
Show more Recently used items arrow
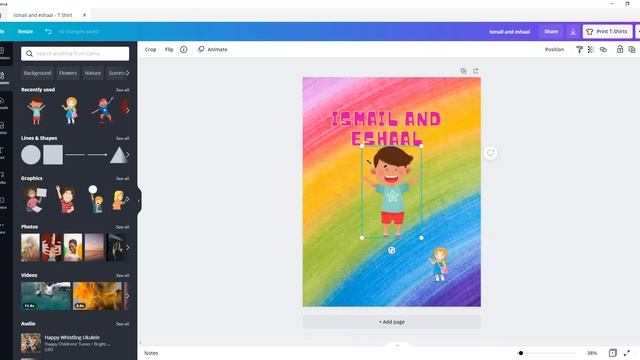pyautogui.click(x=127, y=110)
